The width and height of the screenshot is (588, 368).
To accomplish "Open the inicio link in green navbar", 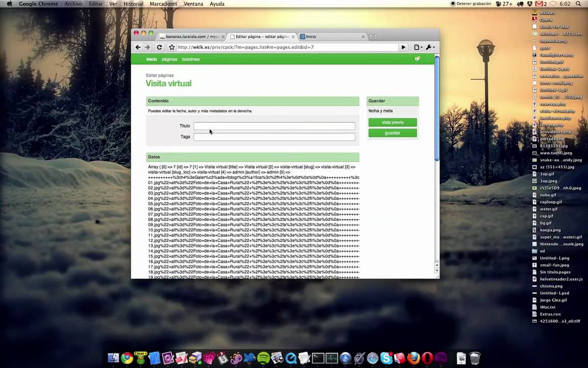I will (152, 59).
